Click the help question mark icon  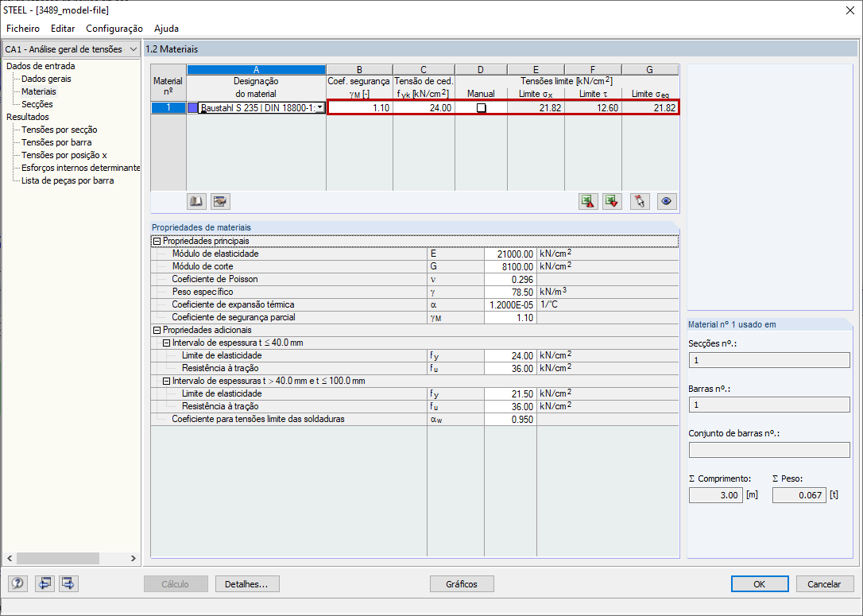(x=17, y=583)
